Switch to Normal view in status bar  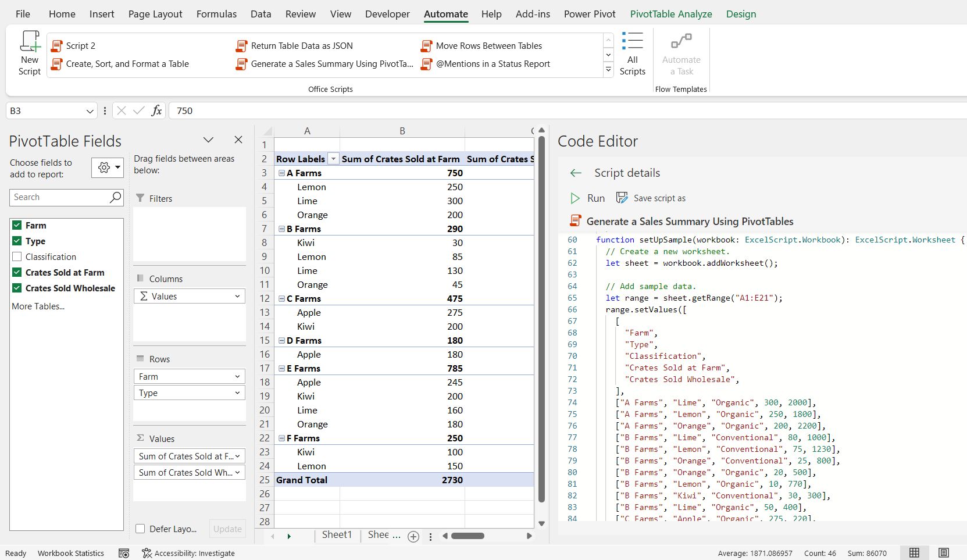point(914,553)
